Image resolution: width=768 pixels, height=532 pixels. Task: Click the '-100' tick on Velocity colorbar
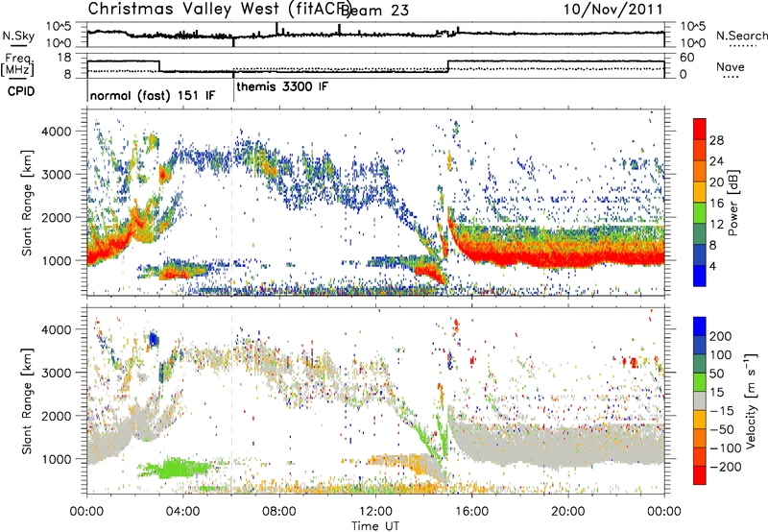(725, 448)
